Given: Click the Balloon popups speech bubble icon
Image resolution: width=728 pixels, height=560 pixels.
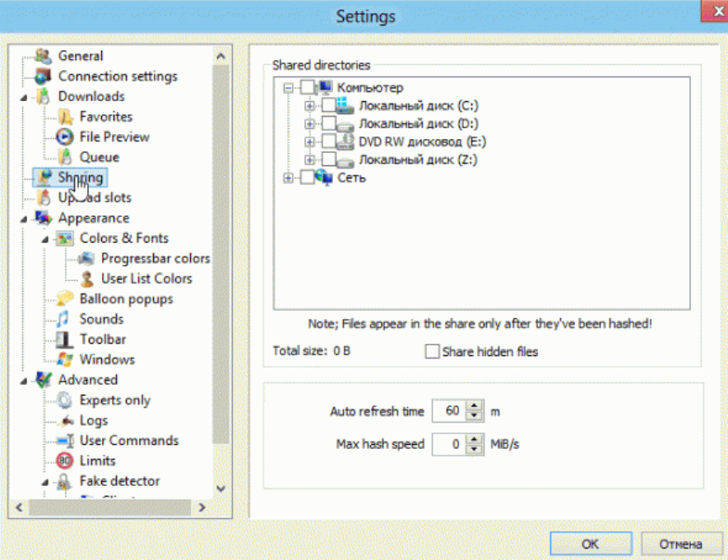Looking at the screenshot, I should [x=65, y=299].
